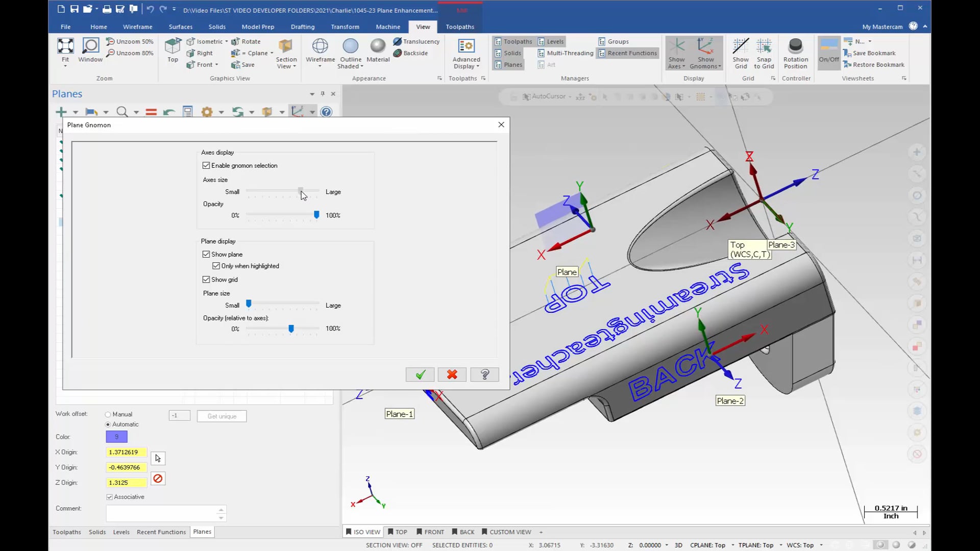This screenshot has width=980, height=551.
Task: Expand the Isometric view dropdown
Action: coord(227,41)
